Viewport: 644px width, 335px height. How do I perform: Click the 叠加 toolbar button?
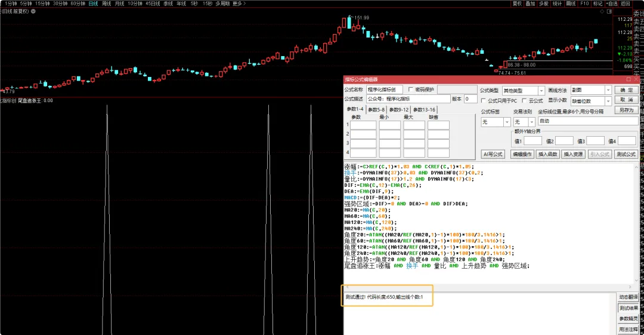(530, 4)
